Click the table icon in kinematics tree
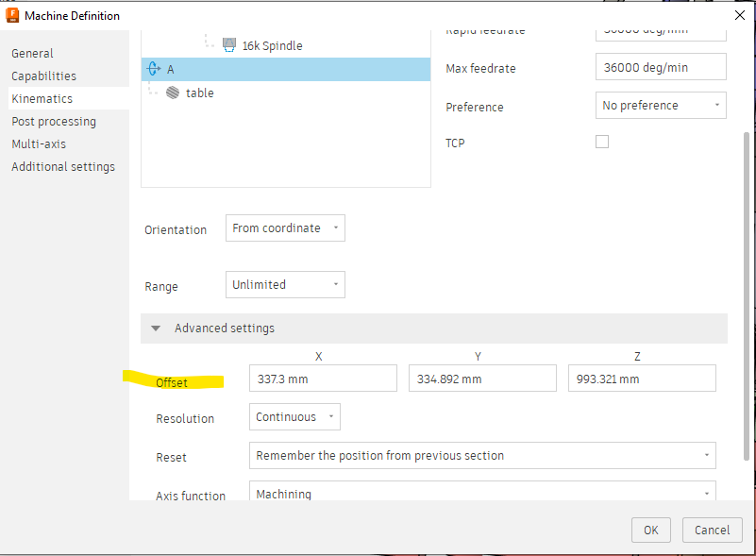Screen dimensions: 756x556 [x=173, y=93]
